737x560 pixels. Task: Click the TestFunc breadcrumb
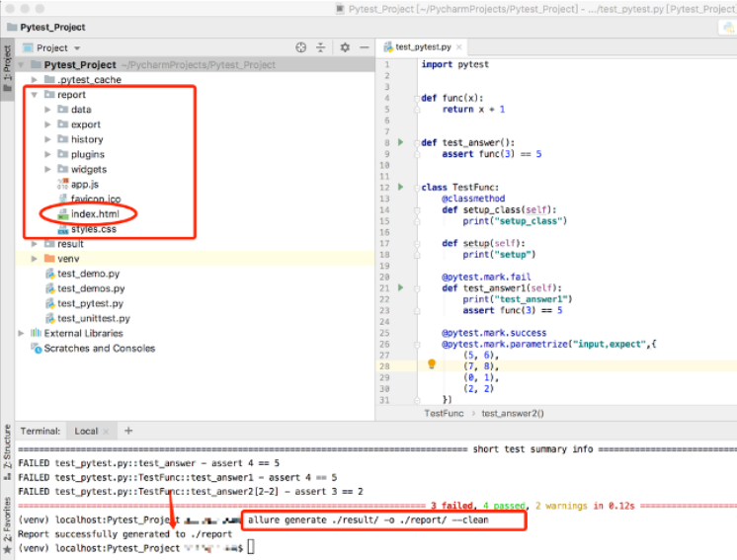click(x=444, y=414)
